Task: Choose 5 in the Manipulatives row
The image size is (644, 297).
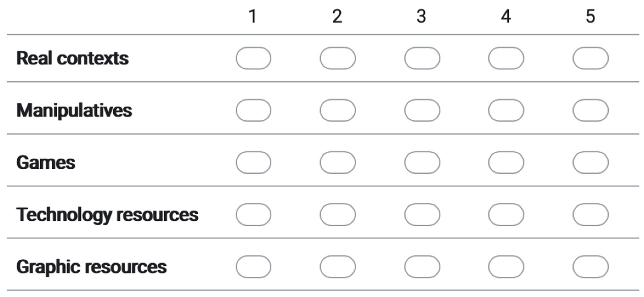Action: pyautogui.click(x=591, y=110)
